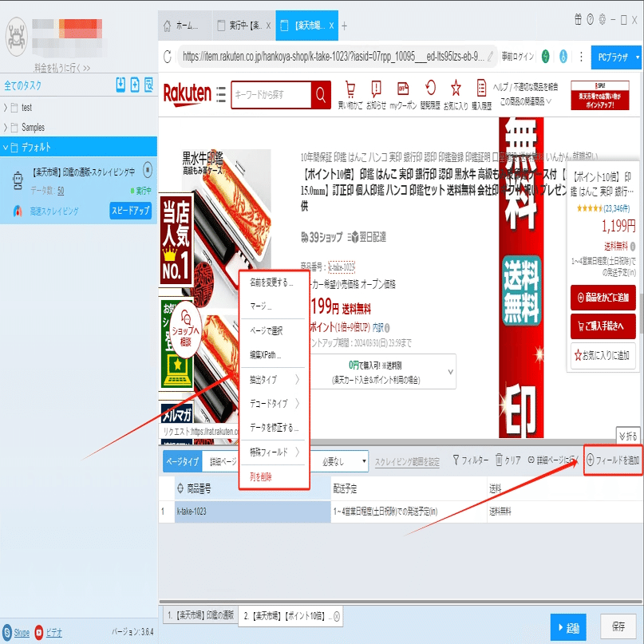Click the Rakuten 買い物かご cart icon

[350, 89]
